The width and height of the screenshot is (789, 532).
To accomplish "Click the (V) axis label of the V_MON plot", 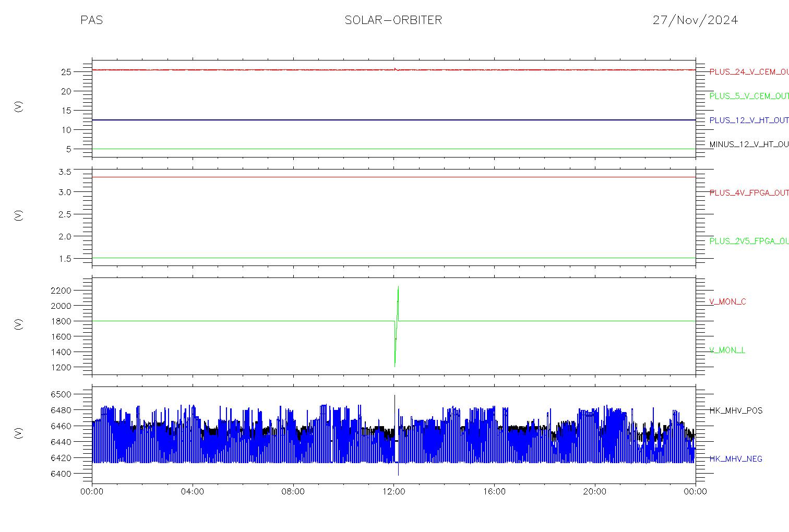I will (x=19, y=324).
